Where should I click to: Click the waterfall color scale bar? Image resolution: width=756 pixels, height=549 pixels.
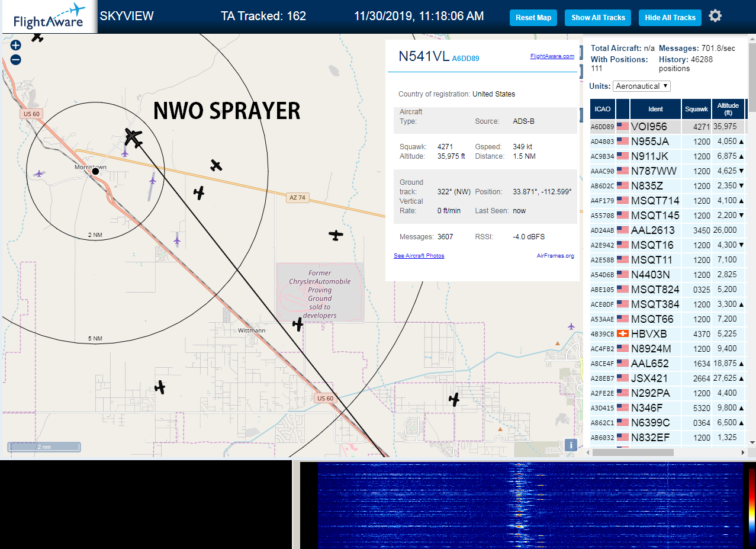[751, 506]
